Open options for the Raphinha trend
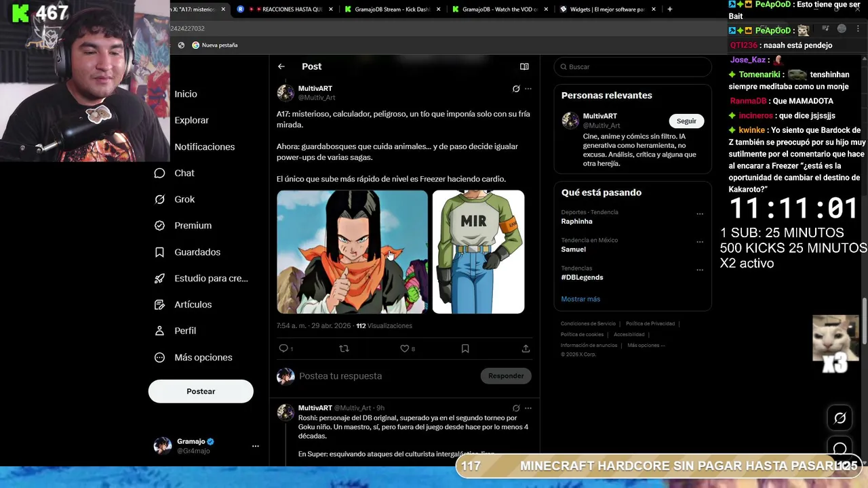 pyautogui.click(x=700, y=214)
